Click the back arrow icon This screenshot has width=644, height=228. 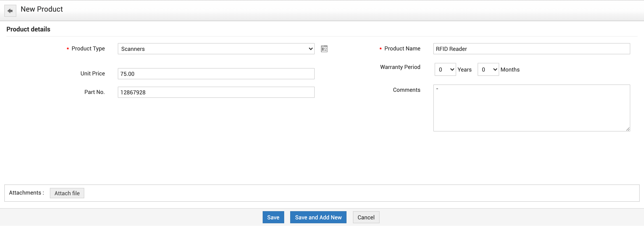(x=10, y=11)
